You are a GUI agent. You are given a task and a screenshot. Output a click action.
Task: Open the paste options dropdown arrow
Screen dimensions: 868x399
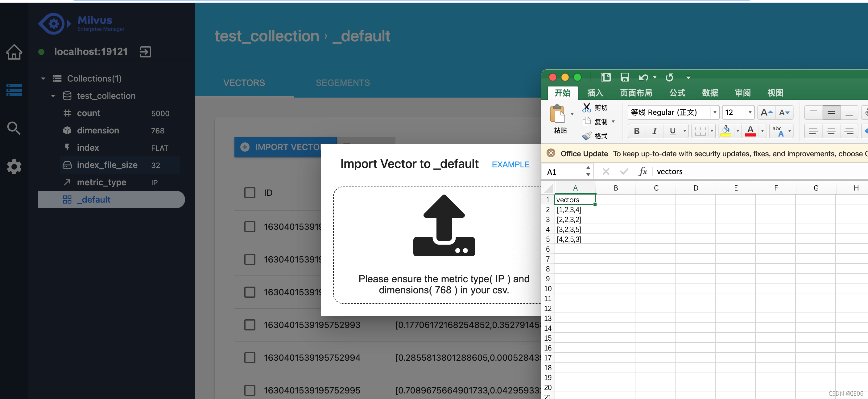coord(572,114)
